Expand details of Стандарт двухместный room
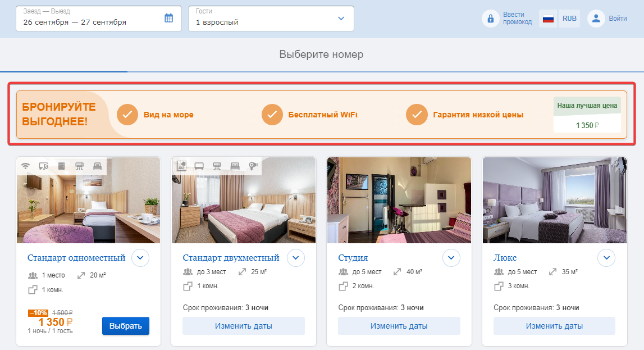The height and width of the screenshot is (350, 644). point(296,258)
